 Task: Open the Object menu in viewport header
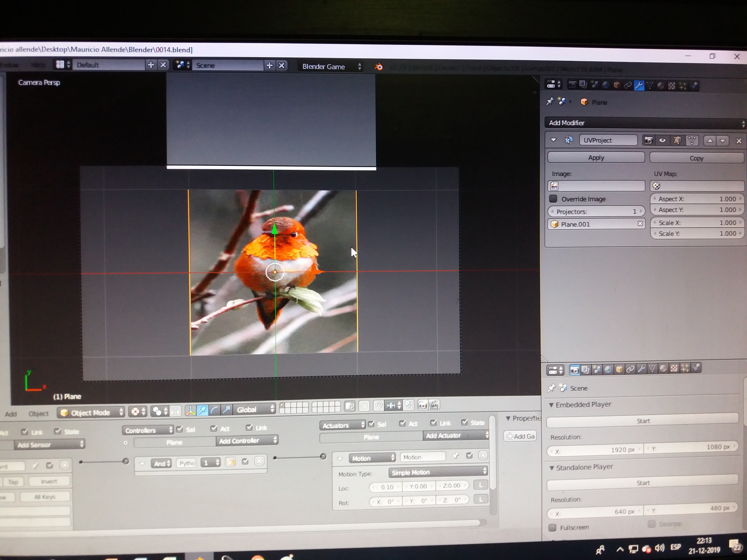39,413
